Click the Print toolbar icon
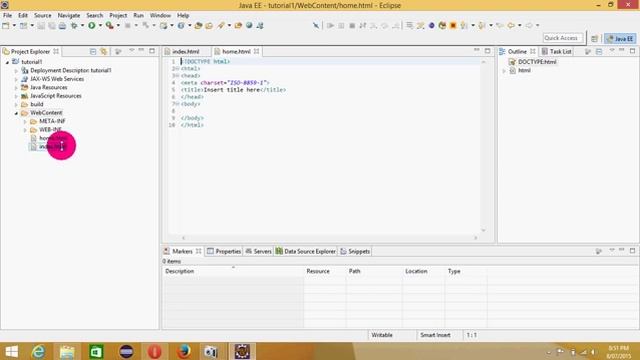Viewport: 640px width, 360px height. coord(62,26)
